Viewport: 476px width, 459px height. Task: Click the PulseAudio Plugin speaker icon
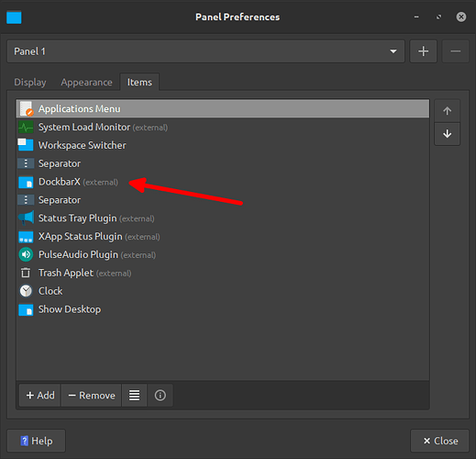[x=26, y=254]
